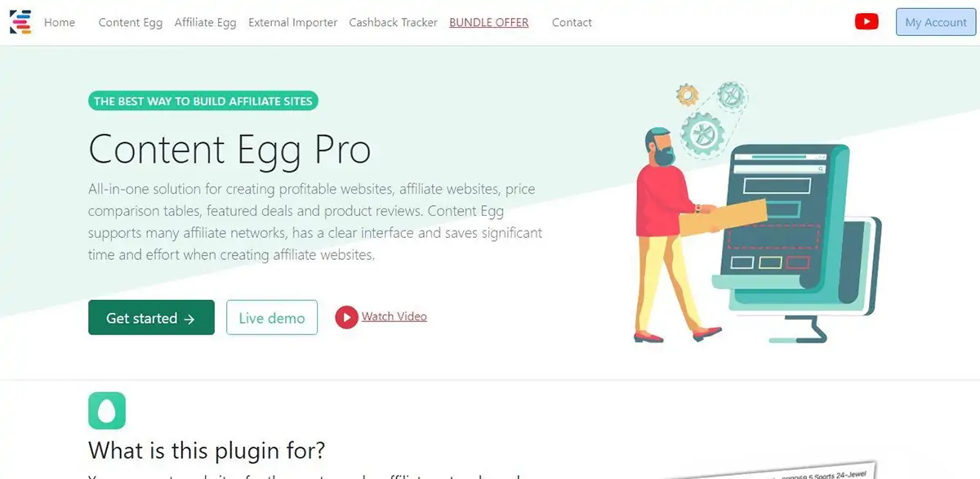Click the arrow inside Get started button
The width and height of the screenshot is (980, 479).
[x=189, y=319]
